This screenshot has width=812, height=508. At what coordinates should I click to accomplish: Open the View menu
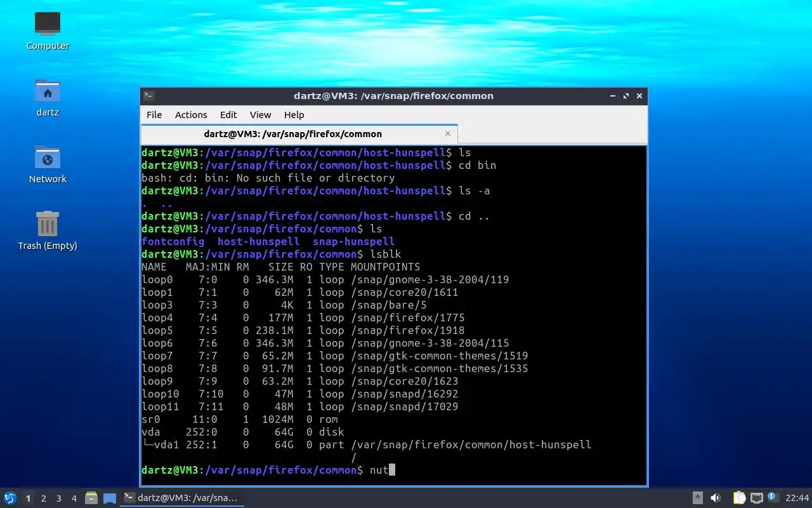click(260, 115)
